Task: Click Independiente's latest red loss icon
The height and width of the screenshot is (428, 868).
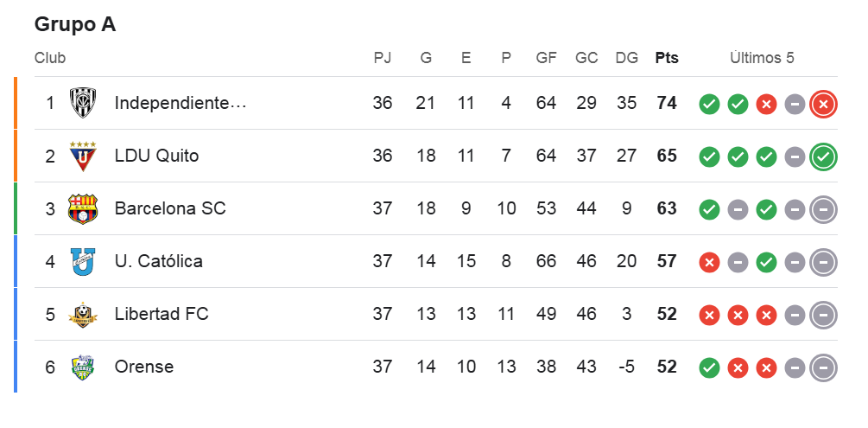Action: [x=823, y=105]
